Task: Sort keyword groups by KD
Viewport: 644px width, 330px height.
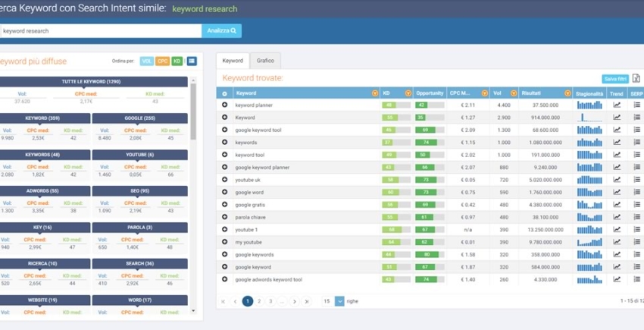Action: click(177, 61)
